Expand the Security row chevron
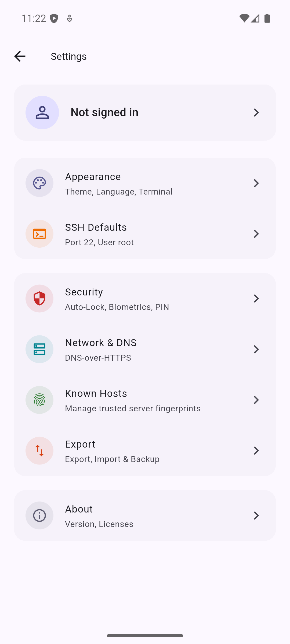 (x=256, y=298)
